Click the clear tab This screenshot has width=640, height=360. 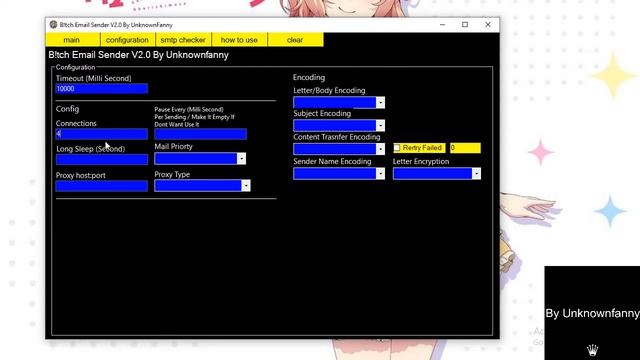point(295,40)
